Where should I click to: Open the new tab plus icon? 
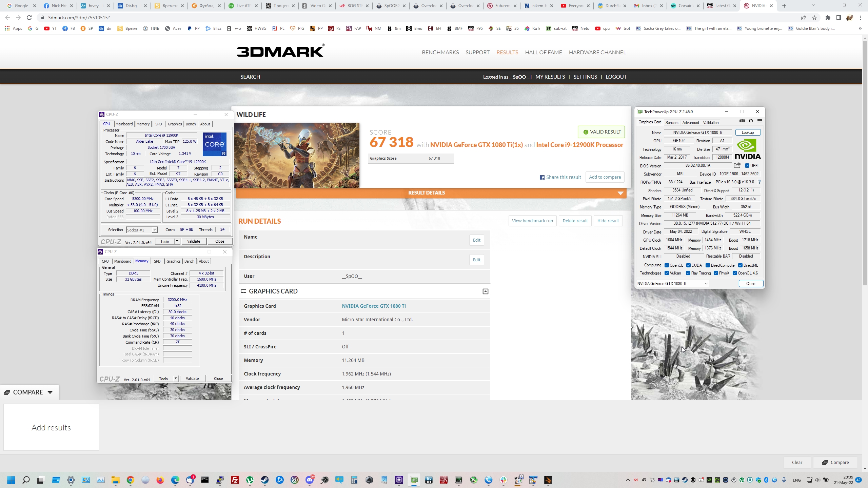pos(784,6)
